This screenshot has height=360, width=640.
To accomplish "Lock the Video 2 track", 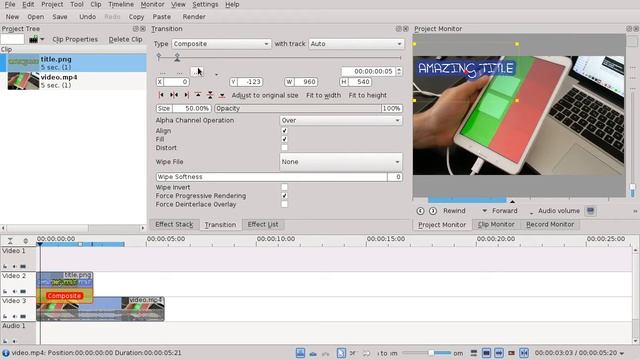I will (x=5, y=291).
